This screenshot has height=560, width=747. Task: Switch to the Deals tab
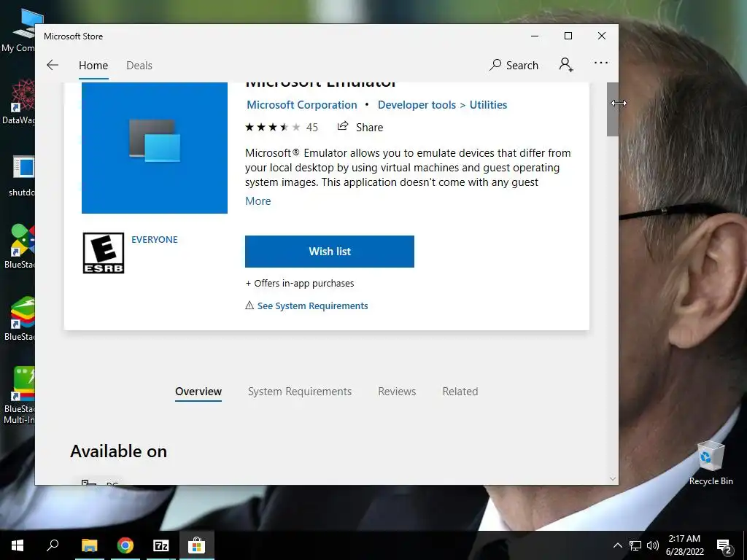point(139,65)
